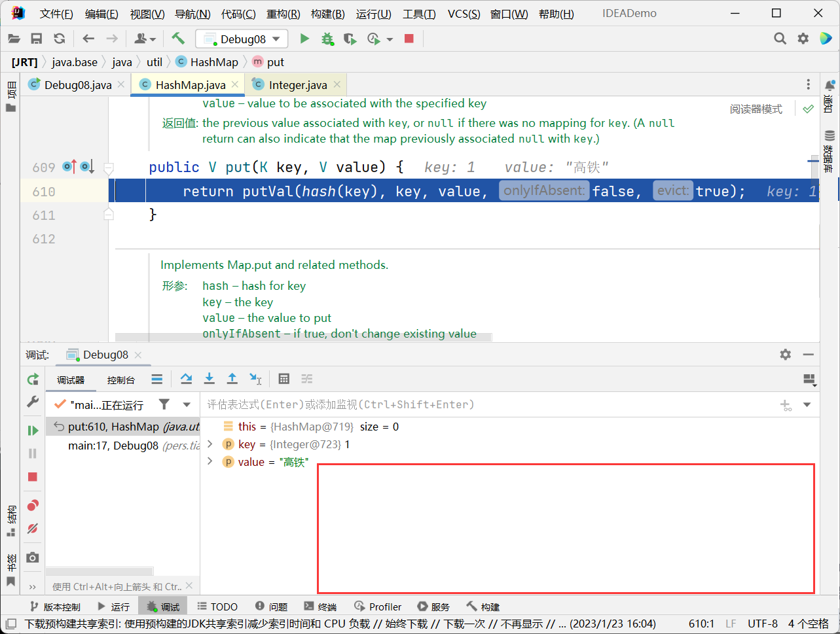Expand the value variable node
Screen dimensions: 840x634
point(210,462)
